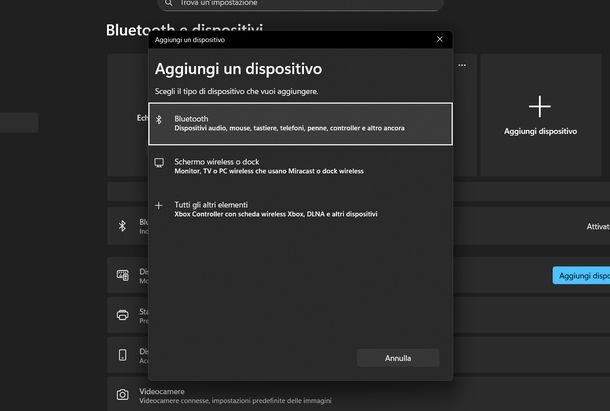
Task: Open the Videocamere settings row
Action: 358,394
